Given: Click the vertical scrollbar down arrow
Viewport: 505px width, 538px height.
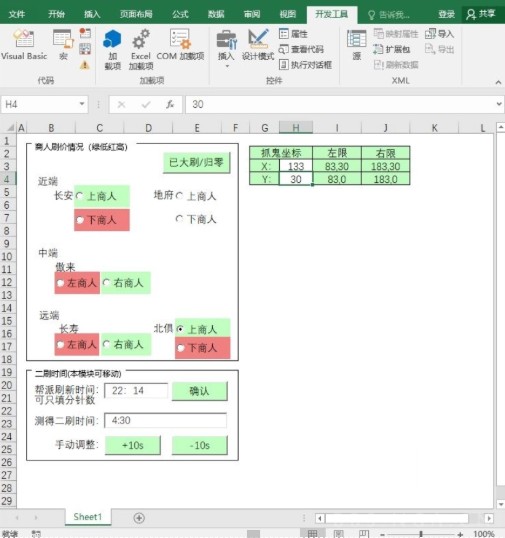Looking at the screenshot, I should pos(501,504).
